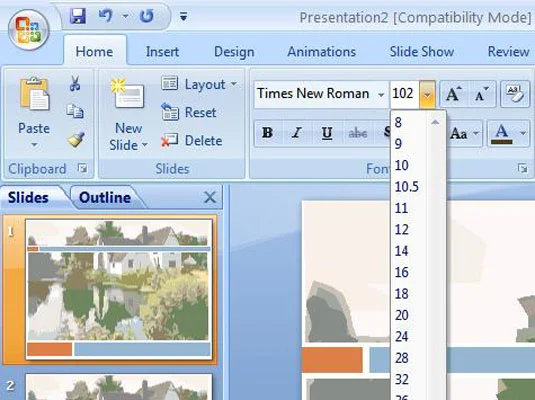The height and width of the screenshot is (400, 535).
Task: Toggle Italic formatting
Action: pyautogui.click(x=297, y=133)
